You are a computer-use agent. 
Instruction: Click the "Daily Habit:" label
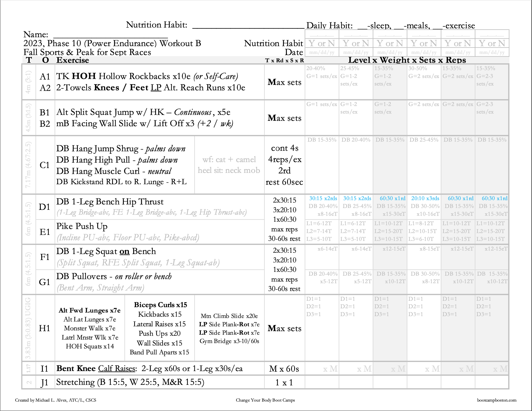click(329, 26)
